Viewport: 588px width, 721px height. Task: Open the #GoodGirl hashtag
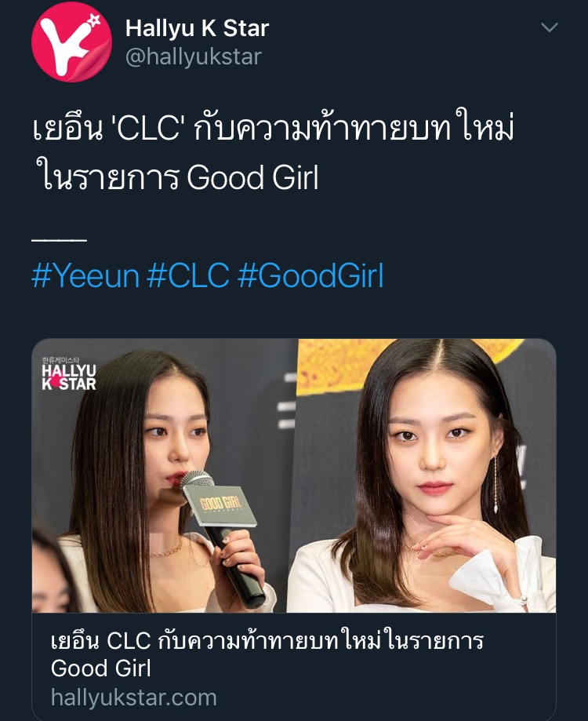click(310, 276)
